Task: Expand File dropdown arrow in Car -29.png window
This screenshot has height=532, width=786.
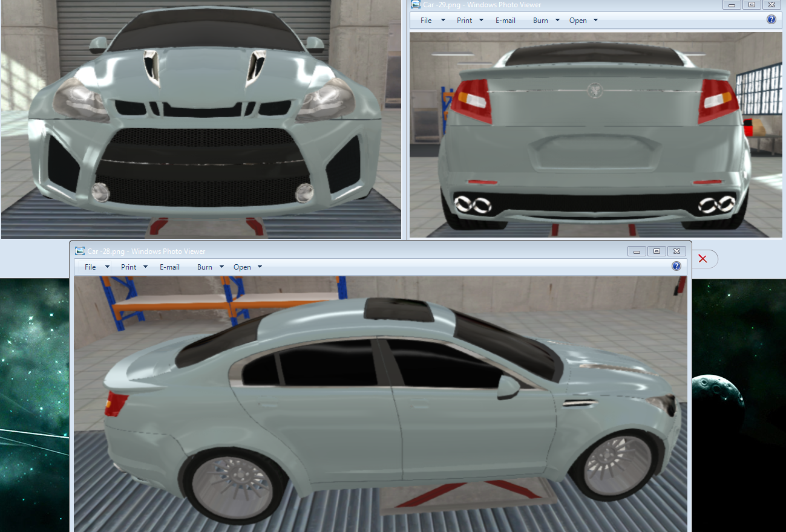Action: (x=443, y=20)
